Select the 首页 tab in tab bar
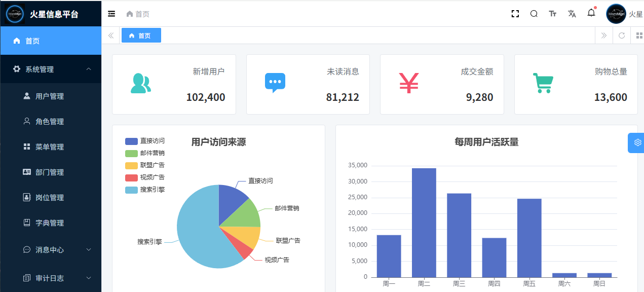The image size is (644, 292). point(141,35)
